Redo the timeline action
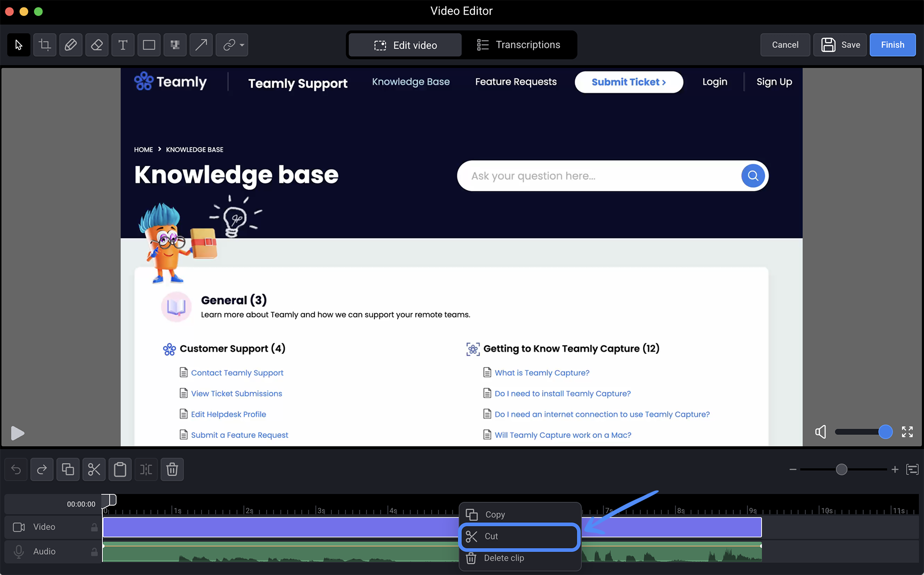This screenshot has width=924, height=575. (x=42, y=469)
